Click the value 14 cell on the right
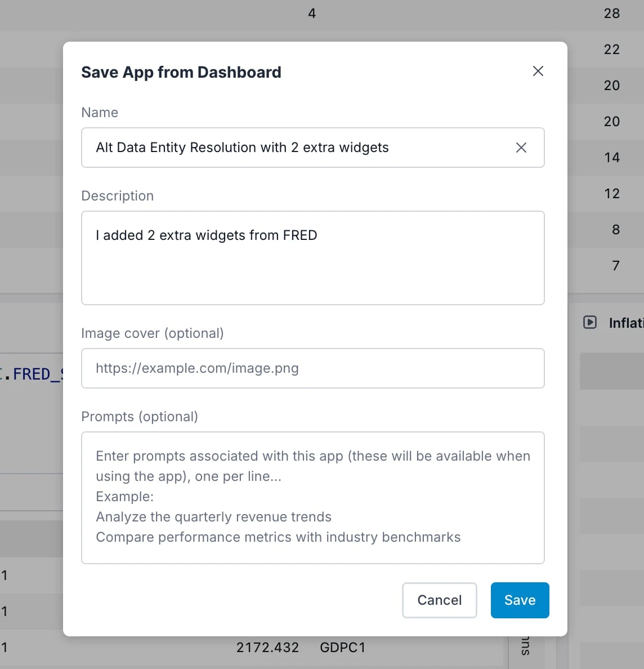This screenshot has width=644, height=669. point(611,157)
